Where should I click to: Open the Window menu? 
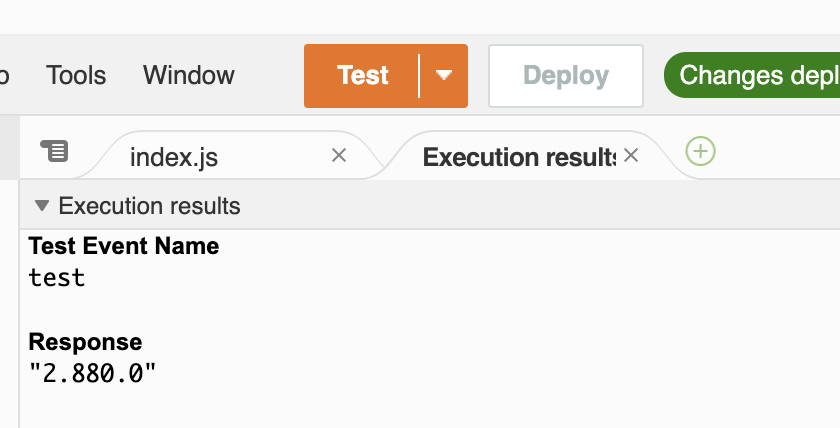(189, 76)
